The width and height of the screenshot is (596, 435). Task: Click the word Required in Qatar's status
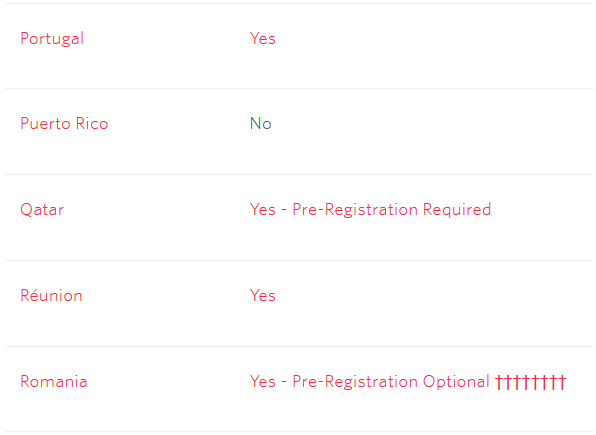[457, 210]
